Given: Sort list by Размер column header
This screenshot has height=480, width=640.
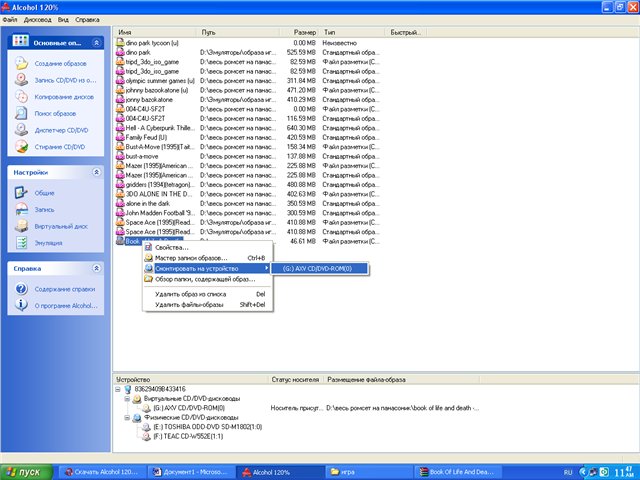Looking at the screenshot, I should click(x=305, y=33).
